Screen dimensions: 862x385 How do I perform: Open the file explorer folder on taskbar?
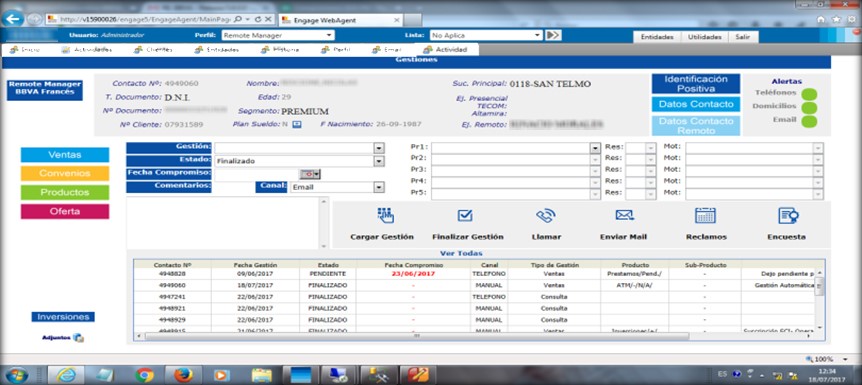(262, 375)
